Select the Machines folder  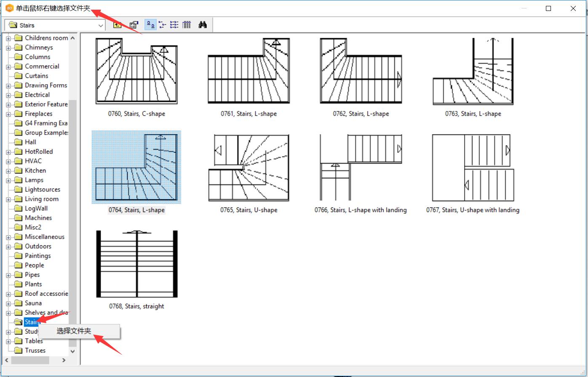click(38, 218)
